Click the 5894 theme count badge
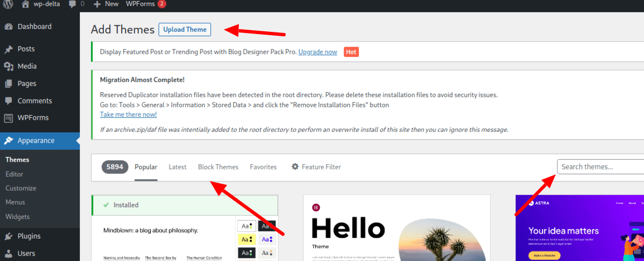This screenshot has width=644, height=261. click(x=115, y=167)
